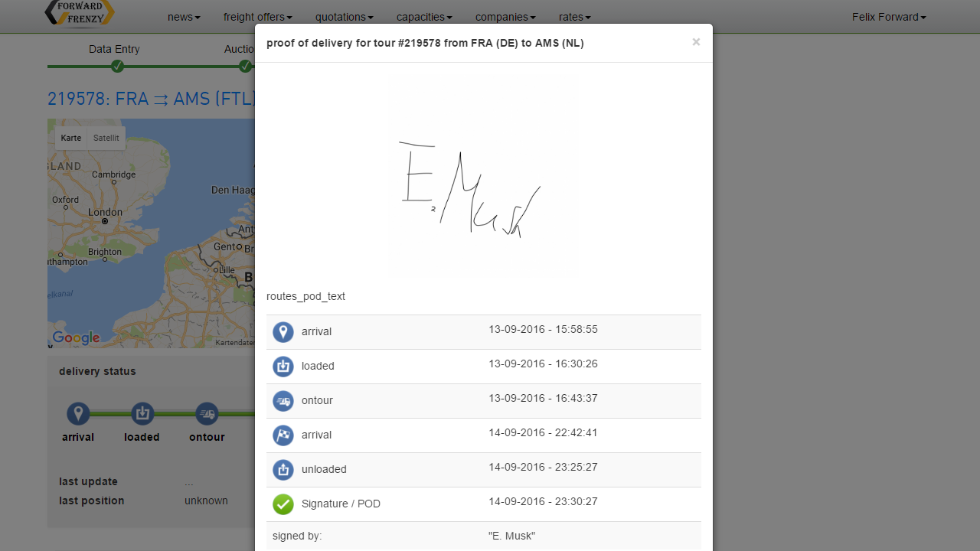The width and height of the screenshot is (980, 551).
Task: Click the loaded box icon in the modal list
Action: [x=283, y=367]
